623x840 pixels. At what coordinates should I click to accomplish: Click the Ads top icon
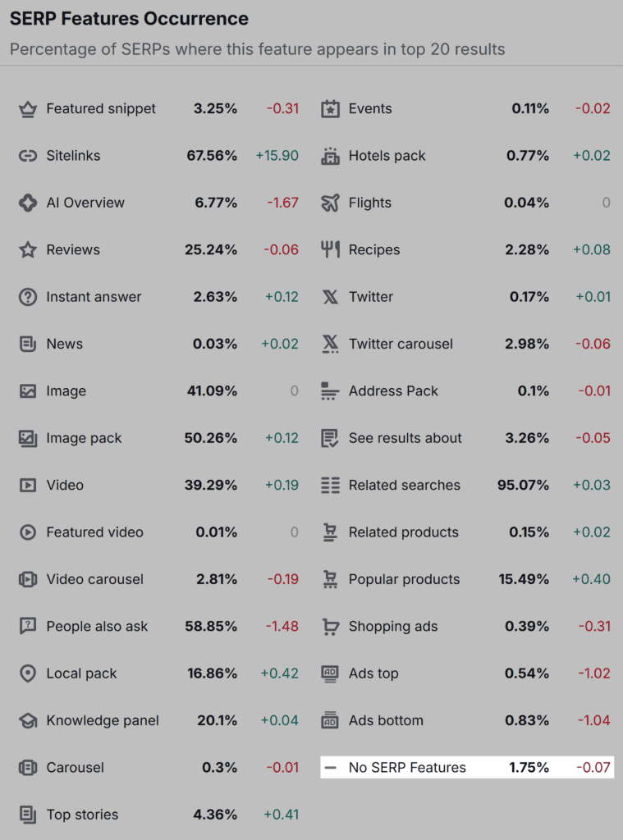(329, 673)
